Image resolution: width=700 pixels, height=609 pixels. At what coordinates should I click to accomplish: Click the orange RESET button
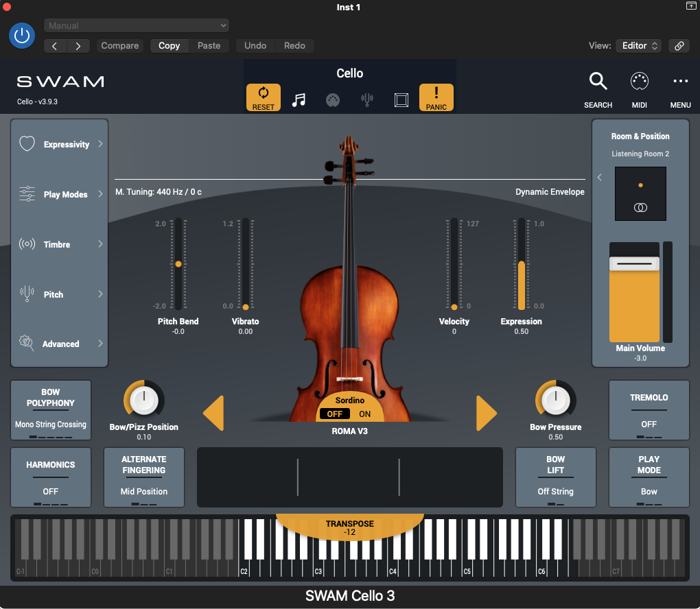(264, 97)
